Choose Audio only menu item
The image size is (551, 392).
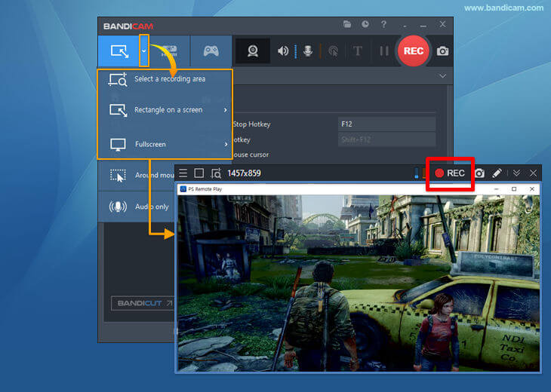137,207
